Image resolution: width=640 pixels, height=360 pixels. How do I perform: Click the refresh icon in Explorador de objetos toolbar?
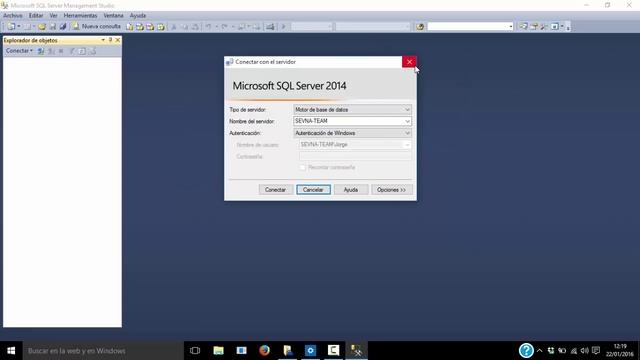click(82, 51)
